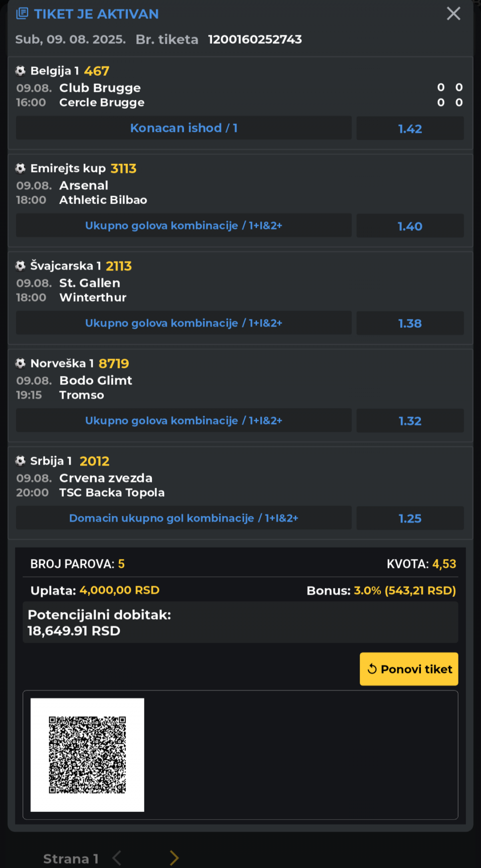
Task: Open the Arsenal match odds 1.40
Action: (x=410, y=226)
